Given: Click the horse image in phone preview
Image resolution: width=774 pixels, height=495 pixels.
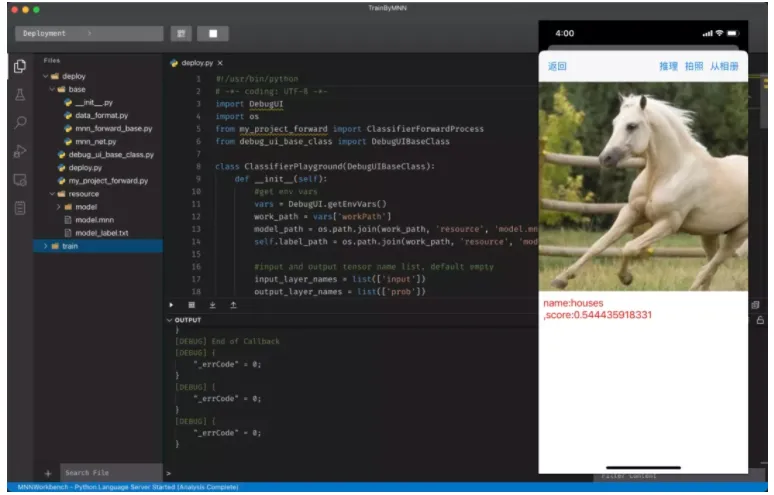Looking at the screenshot, I should pos(643,187).
